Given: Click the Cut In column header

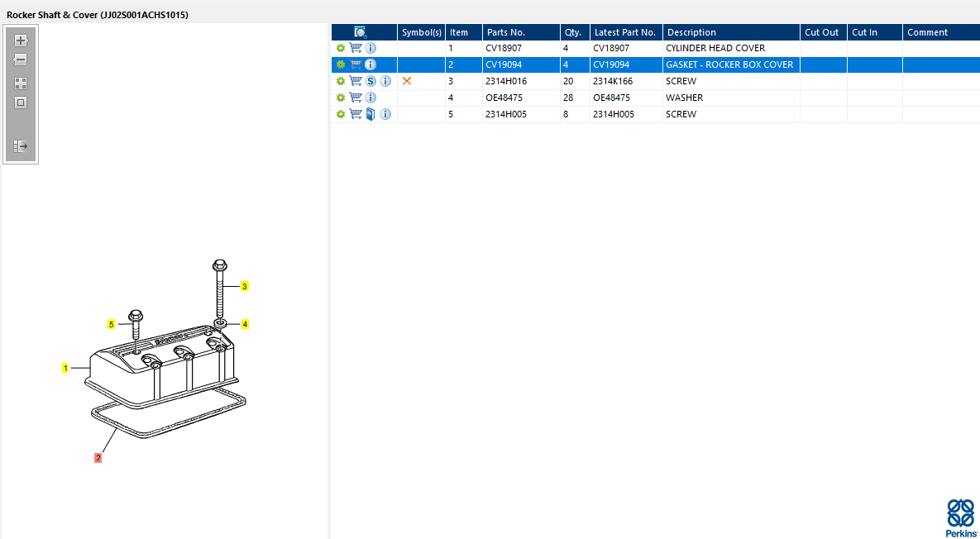Looking at the screenshot, I should (875, 32).
